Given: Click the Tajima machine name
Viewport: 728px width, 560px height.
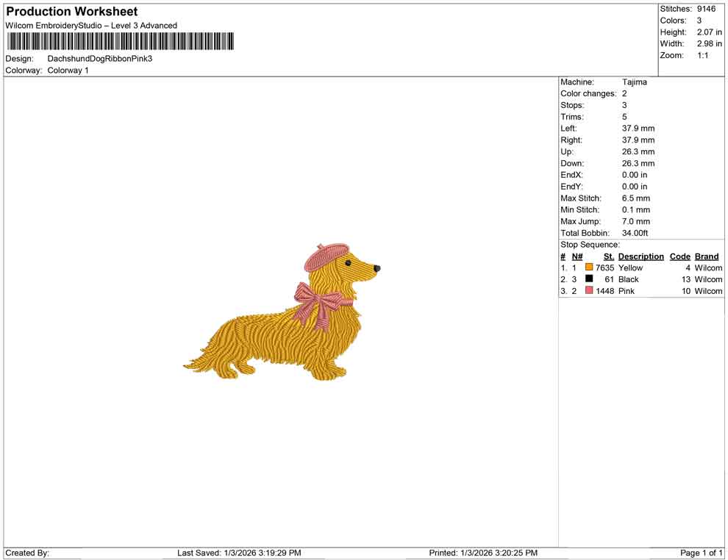Looking at the screenshot, I should point(635,82).
